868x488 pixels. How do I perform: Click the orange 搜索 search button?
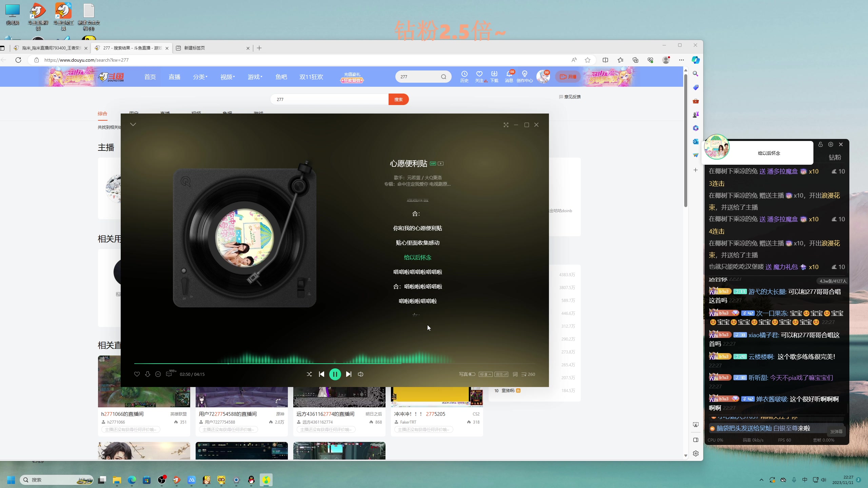(398, 99)
